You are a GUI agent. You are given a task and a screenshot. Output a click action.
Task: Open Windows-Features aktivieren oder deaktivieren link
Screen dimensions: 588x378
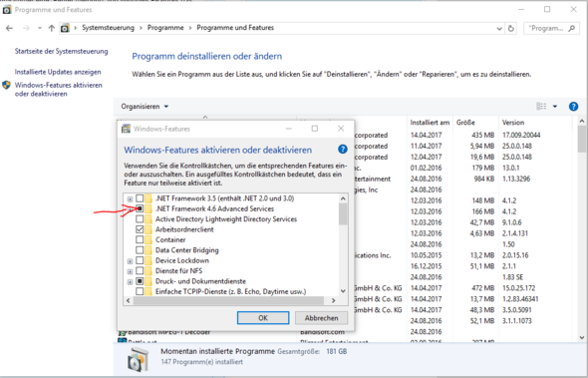[58, 90]
